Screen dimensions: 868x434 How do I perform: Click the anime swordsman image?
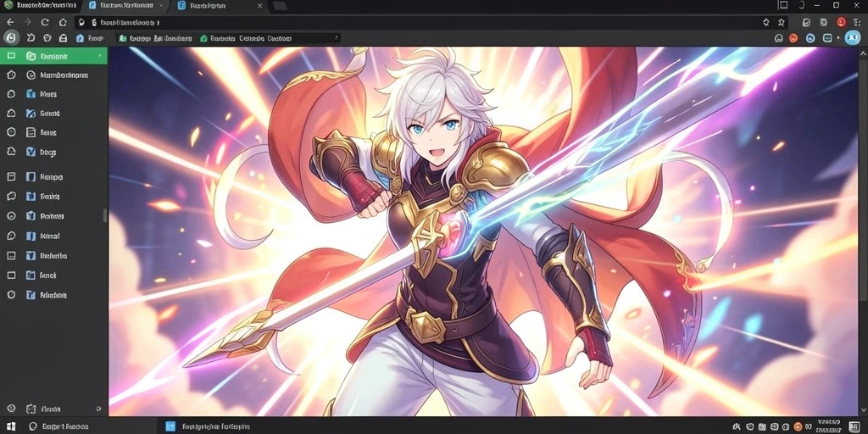click(482, 231)
